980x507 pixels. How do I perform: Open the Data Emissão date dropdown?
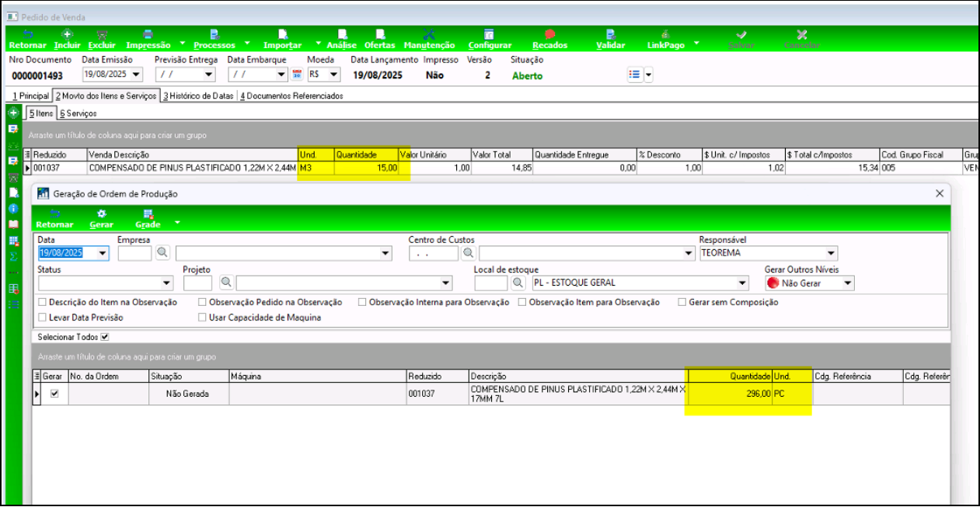pos(137,75)
